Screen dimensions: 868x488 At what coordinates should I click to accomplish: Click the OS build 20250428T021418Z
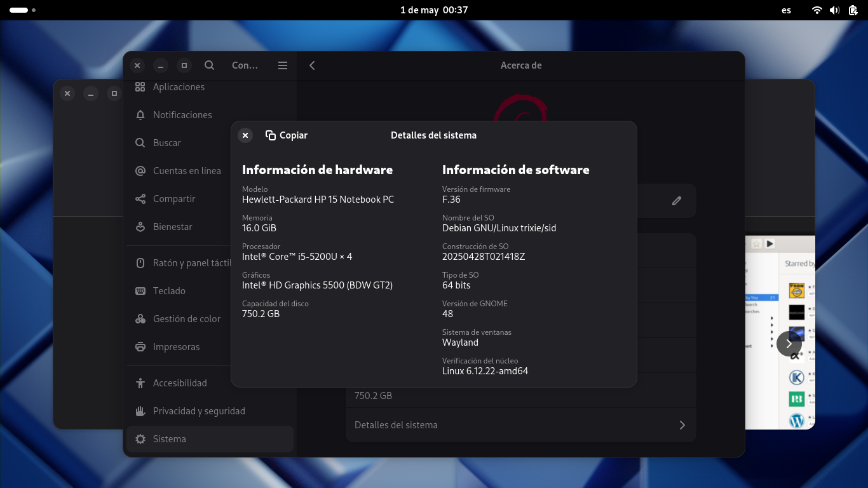tap(484, 257)
